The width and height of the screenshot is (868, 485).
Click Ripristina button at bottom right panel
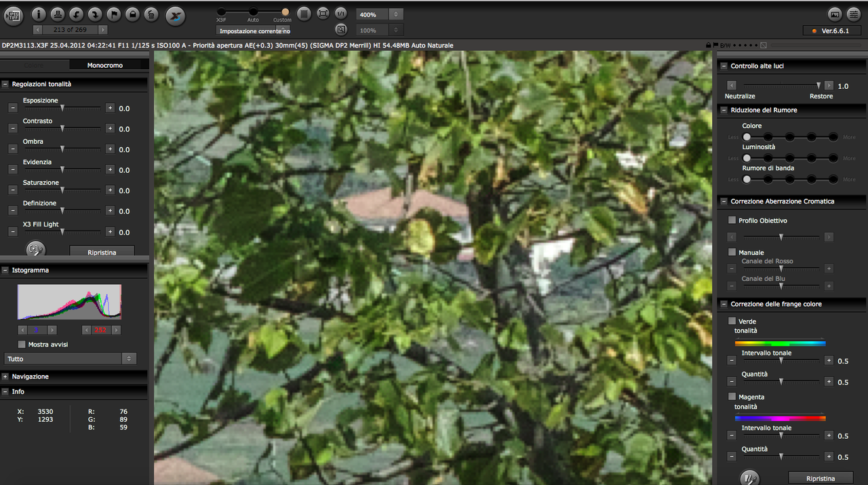coord(821,478)
